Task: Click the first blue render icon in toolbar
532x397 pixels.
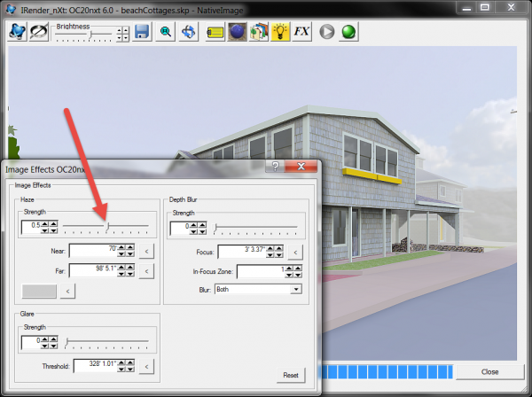Action: point(17,32)
